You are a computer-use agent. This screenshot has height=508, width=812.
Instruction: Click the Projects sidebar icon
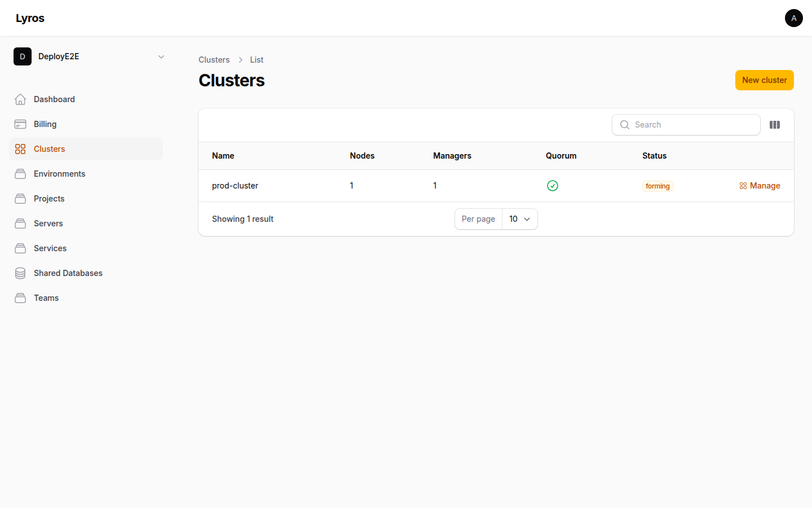[x=20, y=199]
